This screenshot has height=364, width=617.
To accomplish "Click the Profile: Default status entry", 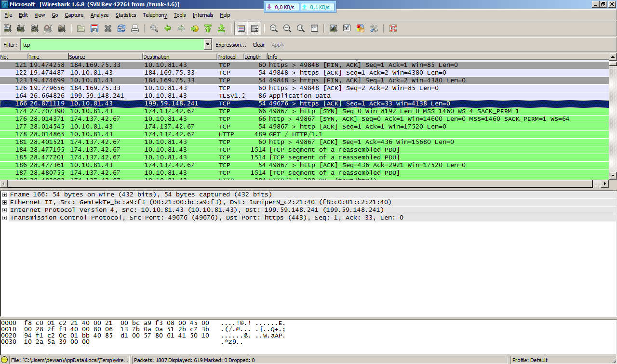I will [x=530, y=360].
